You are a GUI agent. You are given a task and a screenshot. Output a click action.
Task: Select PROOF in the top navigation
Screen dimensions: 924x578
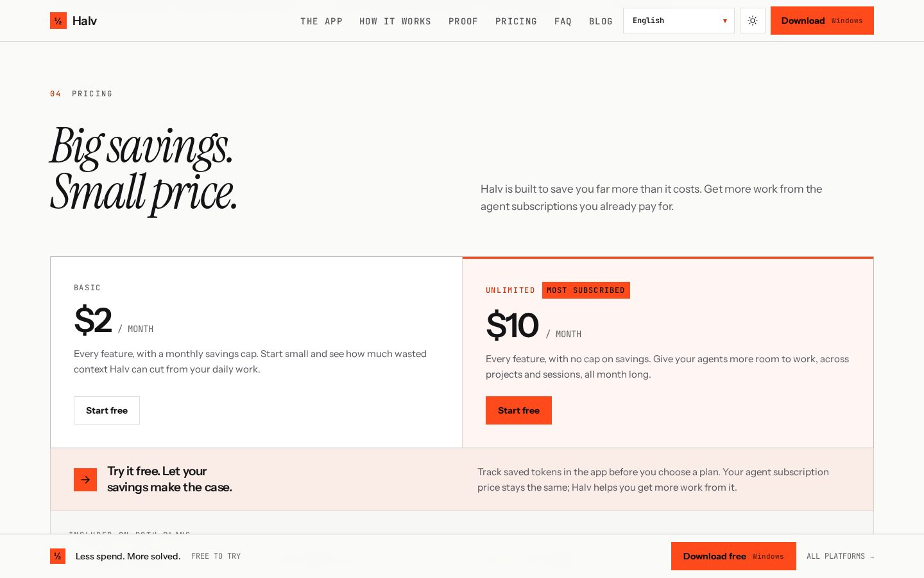tap(463, 21)
